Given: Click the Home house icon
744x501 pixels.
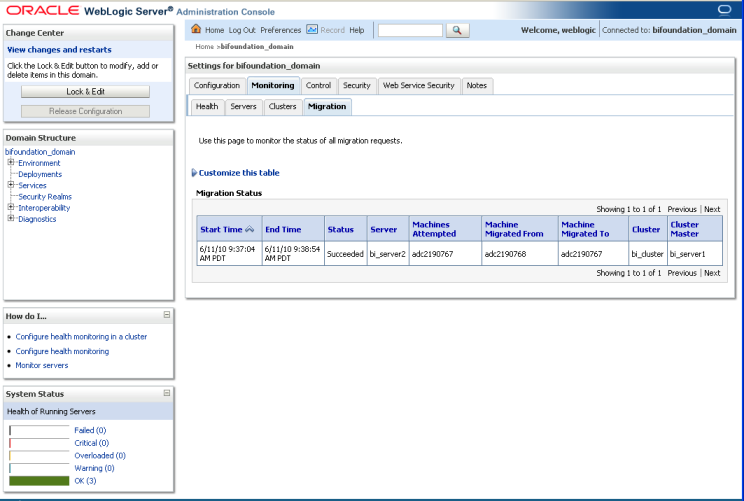Looking at the screenshot, I should [x=196, y=29].
